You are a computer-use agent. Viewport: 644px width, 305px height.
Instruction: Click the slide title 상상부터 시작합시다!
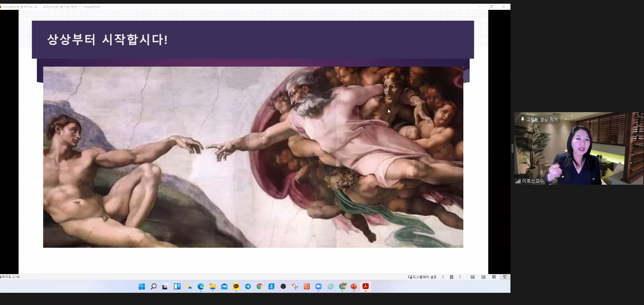107,40
